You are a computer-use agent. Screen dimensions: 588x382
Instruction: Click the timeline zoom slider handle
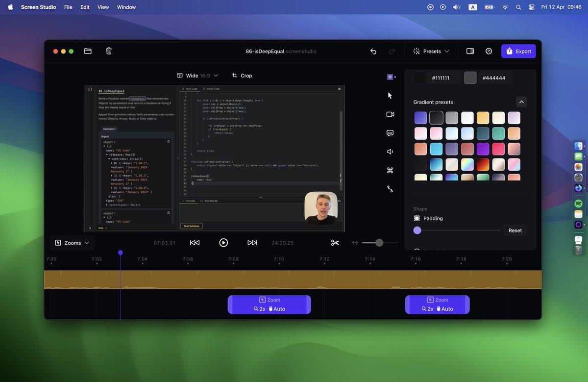379,243
